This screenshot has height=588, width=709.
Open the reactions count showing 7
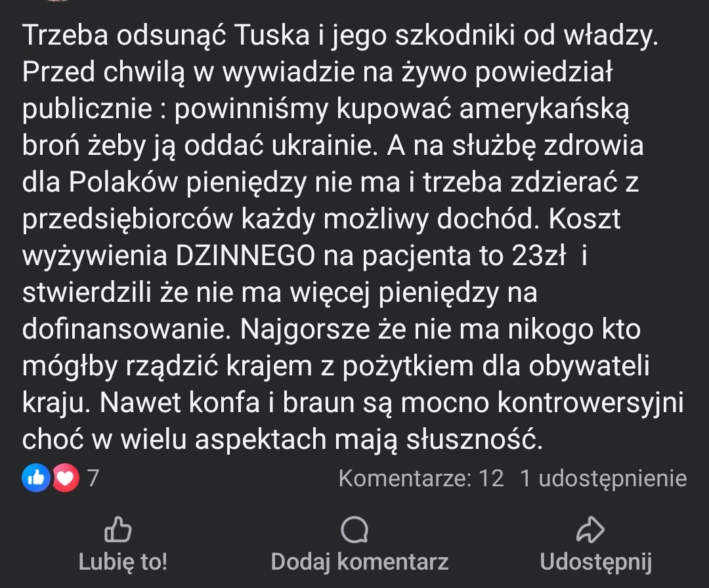pos(93,478)
